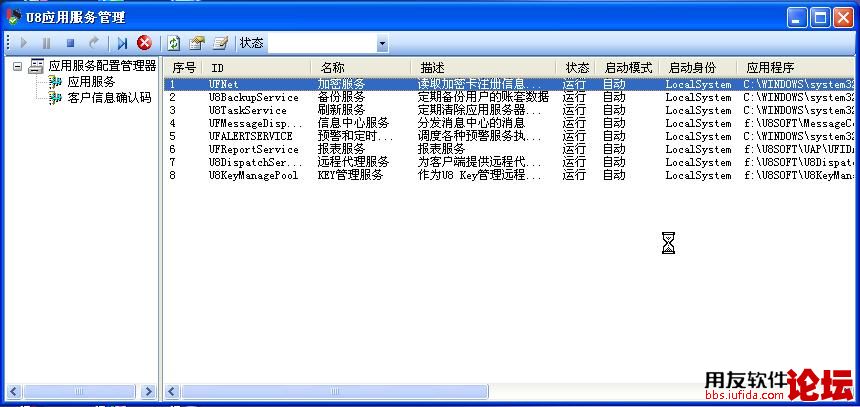Click the 应用服务配置管理器 server icon
860x407 pixels.
tap(36, 66)
